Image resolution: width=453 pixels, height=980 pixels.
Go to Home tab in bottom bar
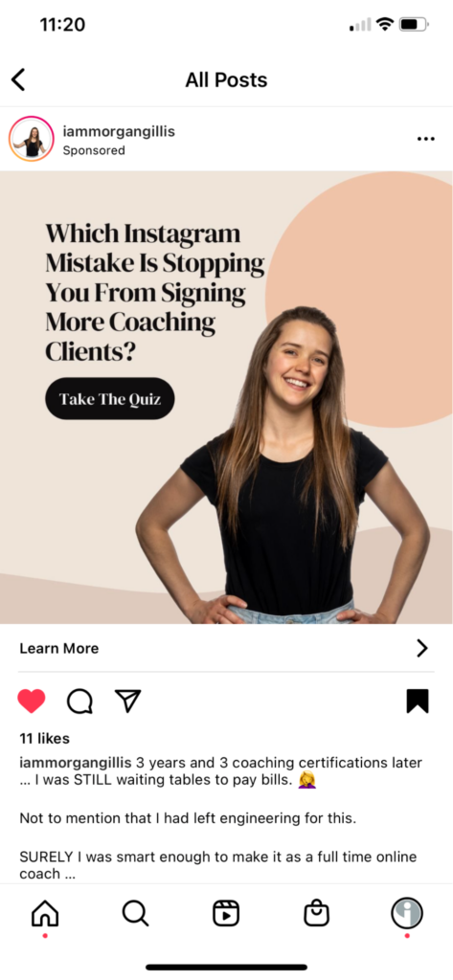45,914
